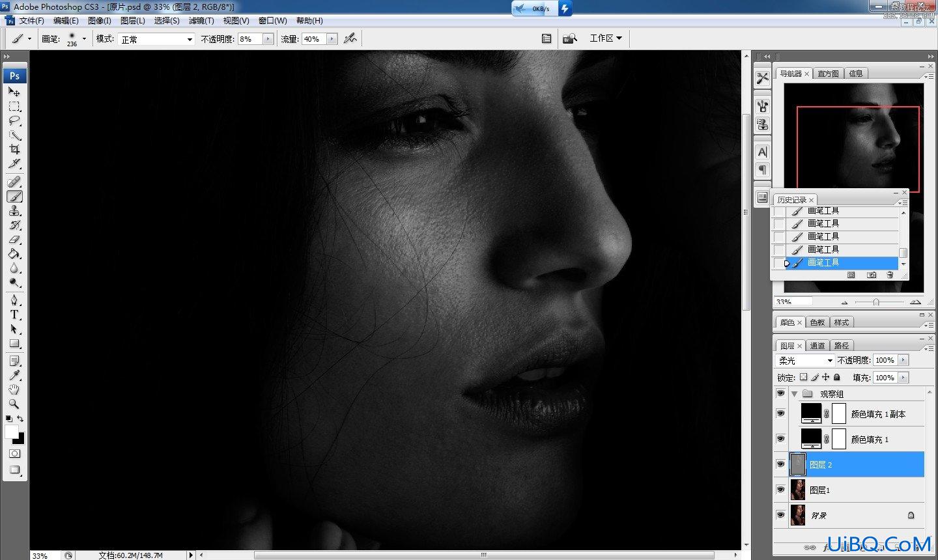
Task: Open the 文件(F) menu
Action: click(x=31, y=21)
